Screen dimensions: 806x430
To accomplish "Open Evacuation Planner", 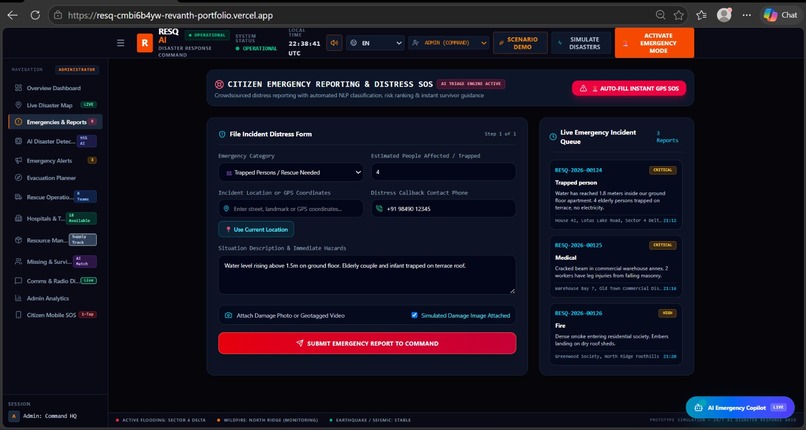I will pyautogui.click(x=55, y=178).
